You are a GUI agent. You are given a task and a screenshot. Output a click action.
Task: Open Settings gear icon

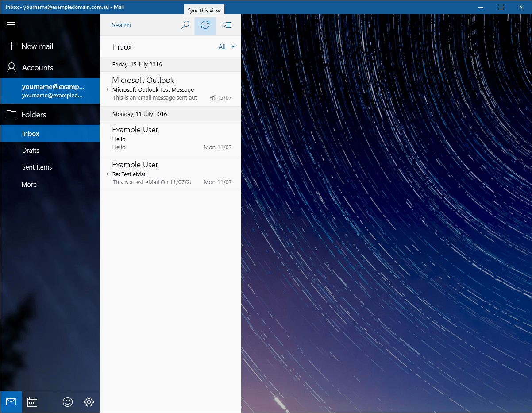[89, 402]
